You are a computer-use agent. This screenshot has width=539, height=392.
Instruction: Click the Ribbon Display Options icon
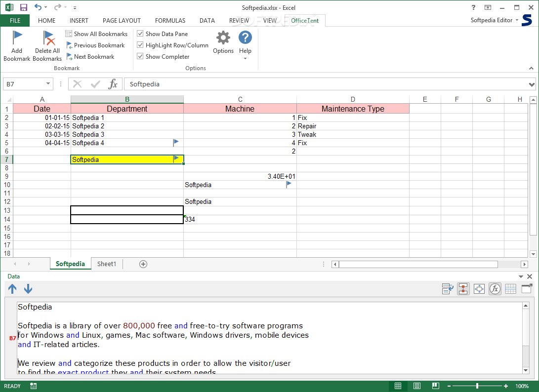coord(488,7)
